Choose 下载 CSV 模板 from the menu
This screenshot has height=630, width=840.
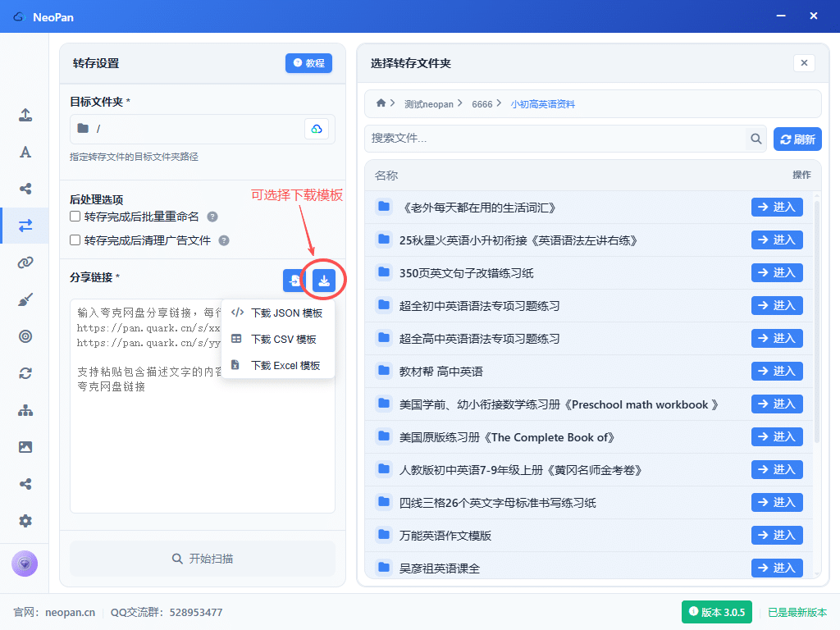pyautogui.click(x=278, y=339)
